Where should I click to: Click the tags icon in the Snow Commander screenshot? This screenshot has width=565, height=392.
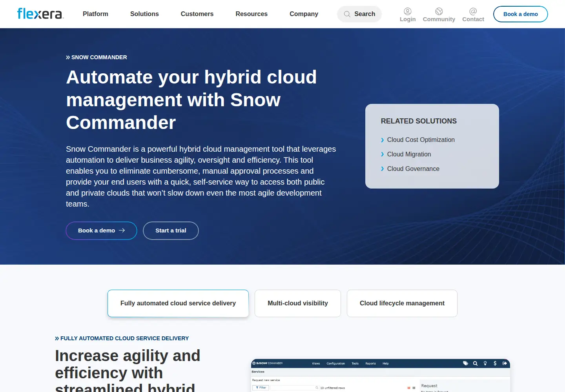(x=465, y=363)
